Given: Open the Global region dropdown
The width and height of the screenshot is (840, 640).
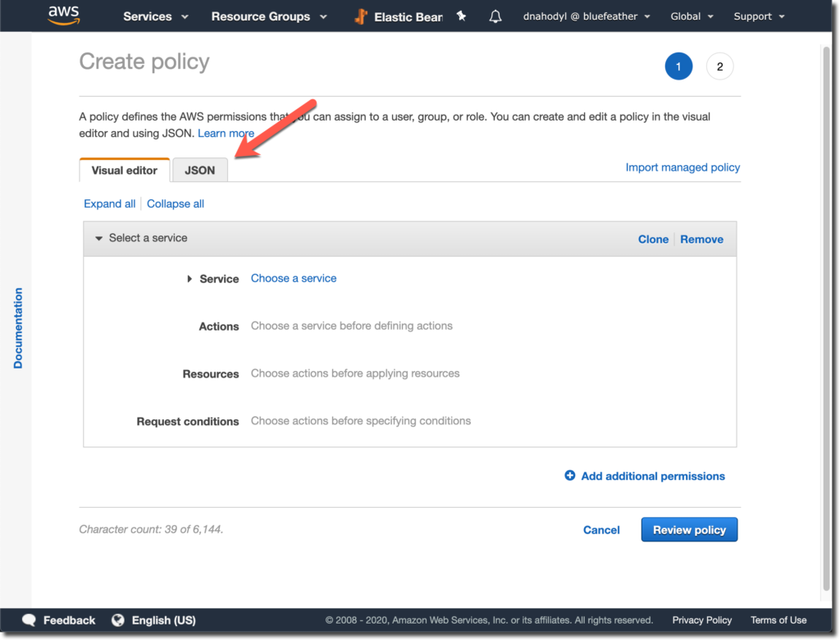Looking at the screenshot, I should tap(692, 16).
